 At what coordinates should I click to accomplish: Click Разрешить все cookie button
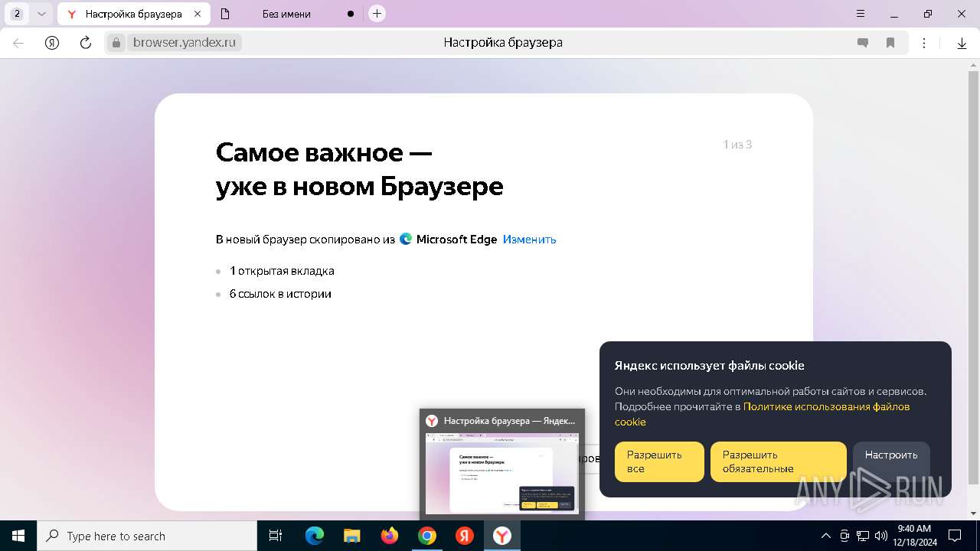(659, 461)
